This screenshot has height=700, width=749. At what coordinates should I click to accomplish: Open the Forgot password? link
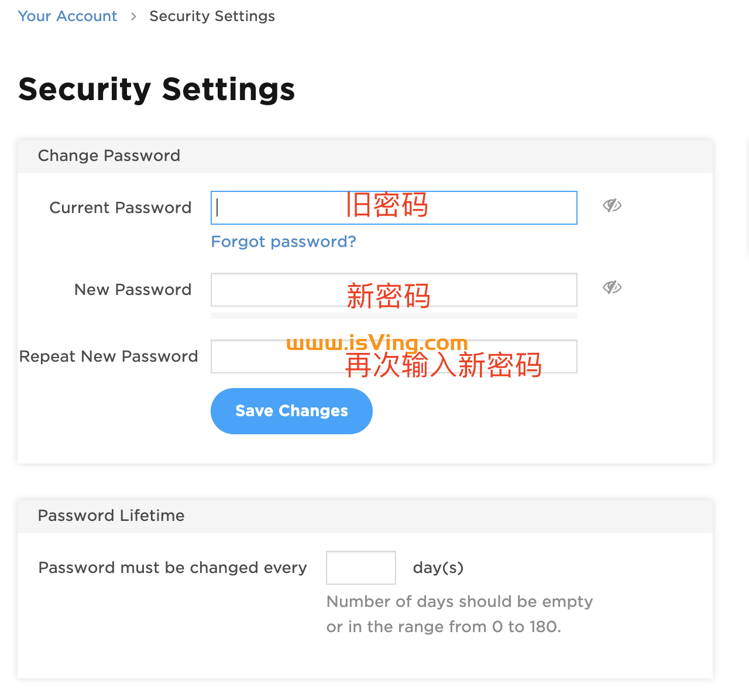(x=283, y=242)
